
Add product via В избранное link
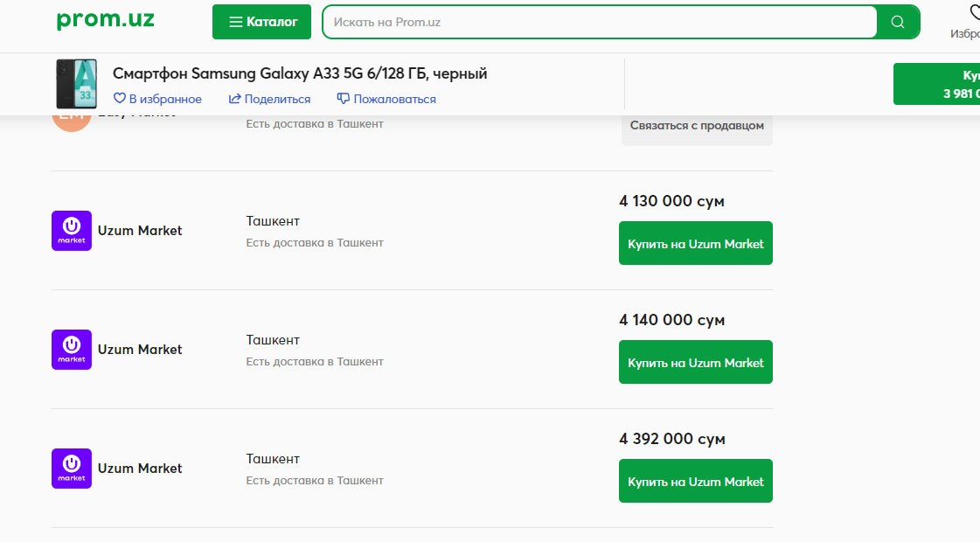(157, 99)
